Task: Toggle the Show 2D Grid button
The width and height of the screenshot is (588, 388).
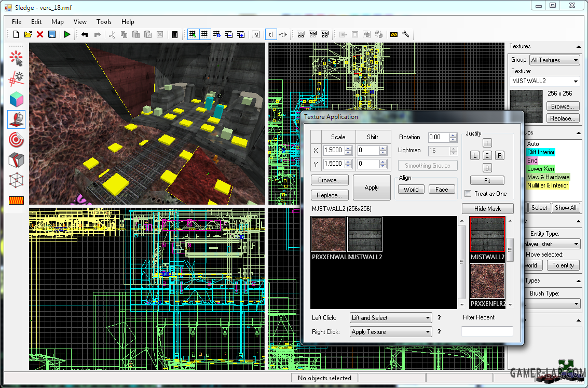Action: point(205,34)
